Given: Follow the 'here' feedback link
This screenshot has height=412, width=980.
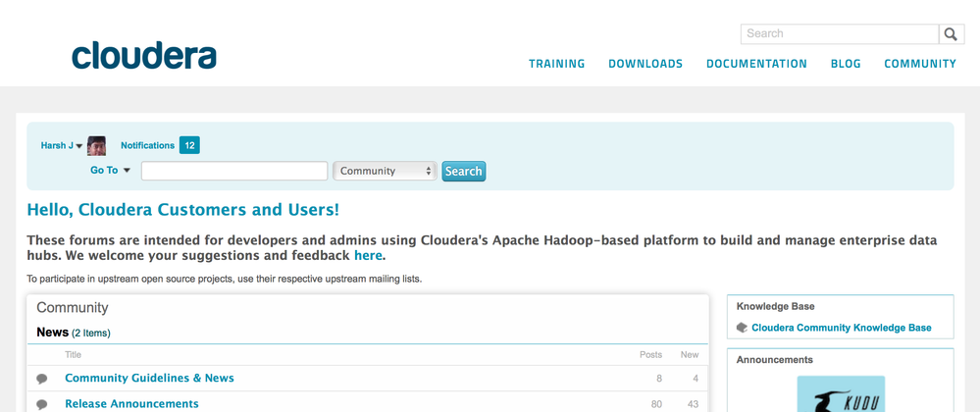Looking at the screenshot, I should (x=368, y=256).
